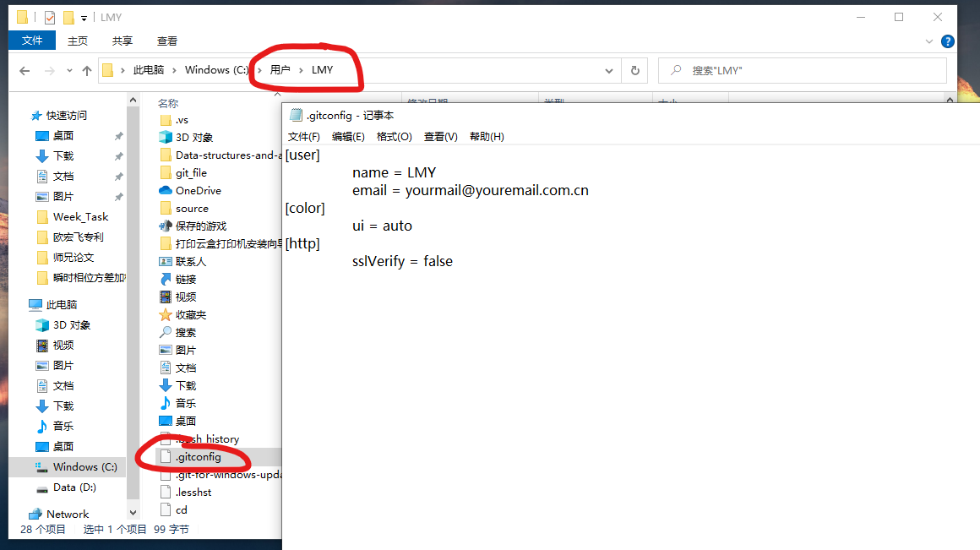Open address bar history dropdown

pos(609,71)
